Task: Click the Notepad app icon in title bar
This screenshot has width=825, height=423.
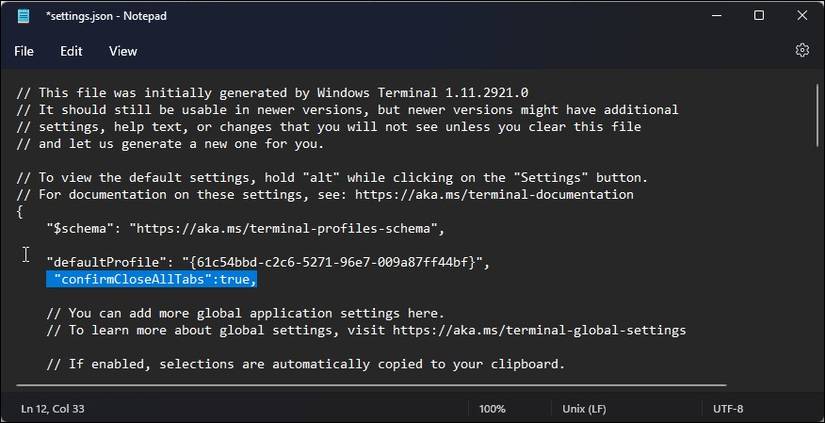Action: (23, 16)
